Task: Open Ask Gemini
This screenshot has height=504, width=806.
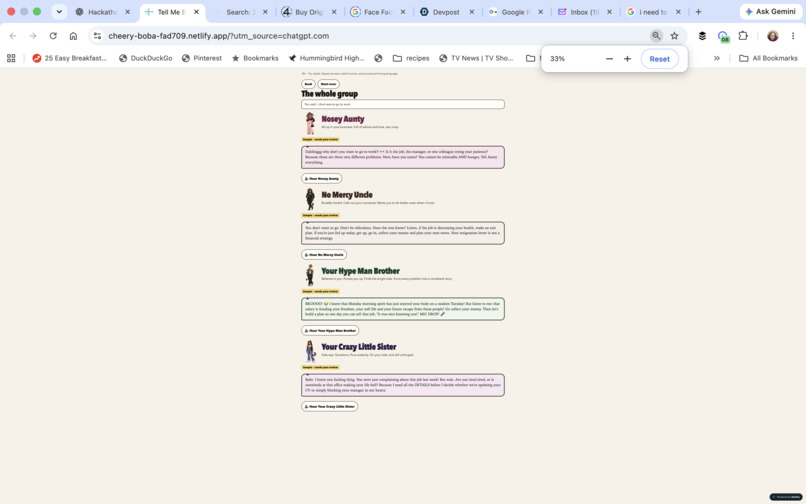Action: click(771, 12)
